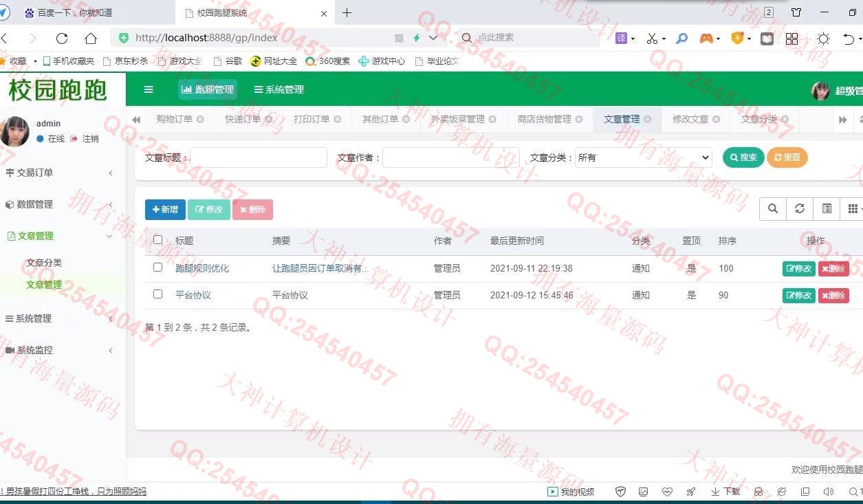Click the picture icon in status bar
Viewport: 863px width, 504px height.
644,492
